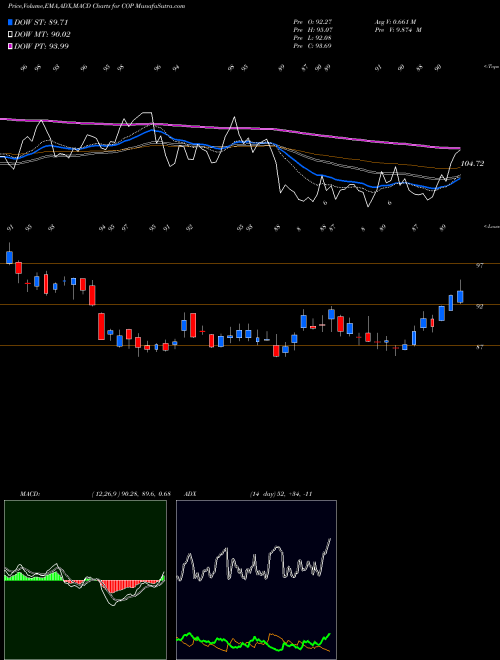Click the Tops label at the right edge

pyautogui.click(x=491, y=66)
